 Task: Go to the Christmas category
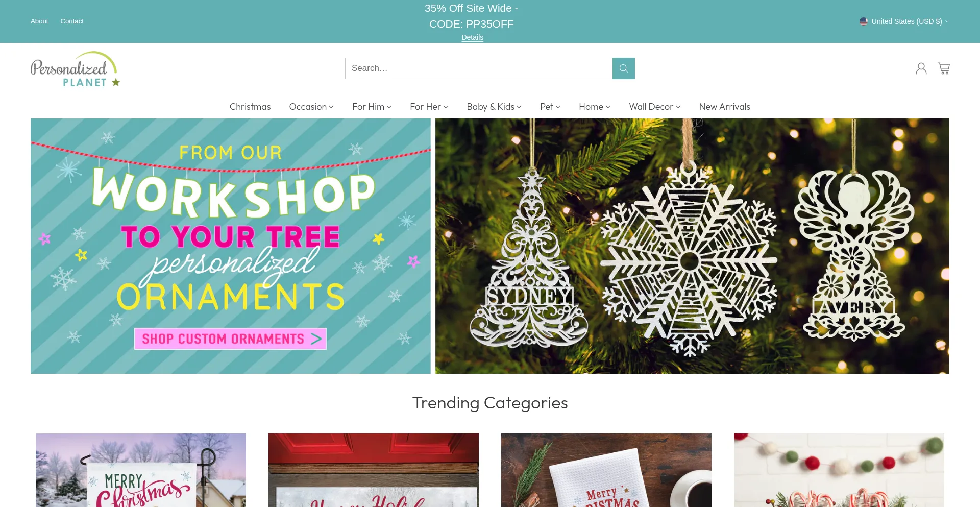(250, 107)
